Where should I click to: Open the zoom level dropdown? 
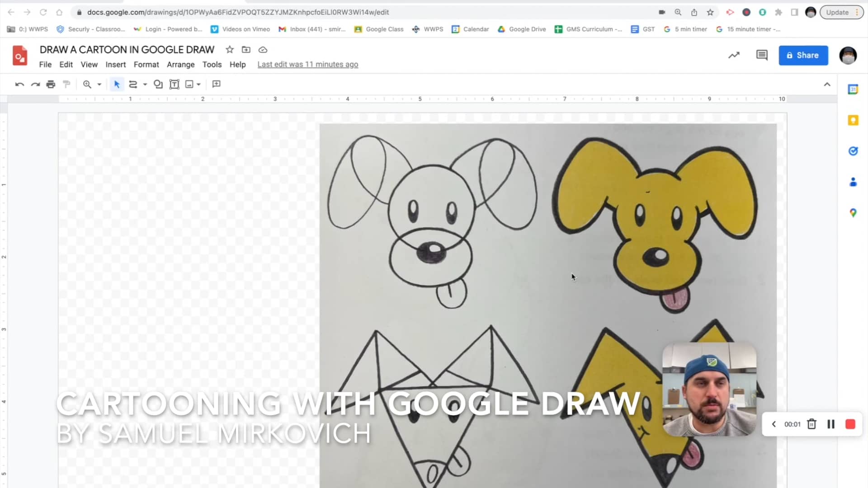[x=99, y=84]
